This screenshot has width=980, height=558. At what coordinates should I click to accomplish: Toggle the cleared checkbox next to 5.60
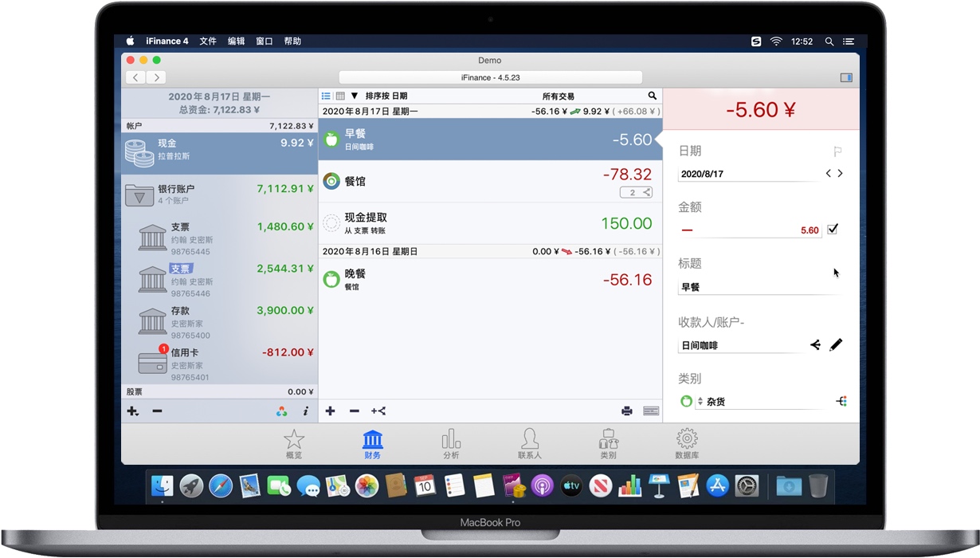(x=832, y=229)
